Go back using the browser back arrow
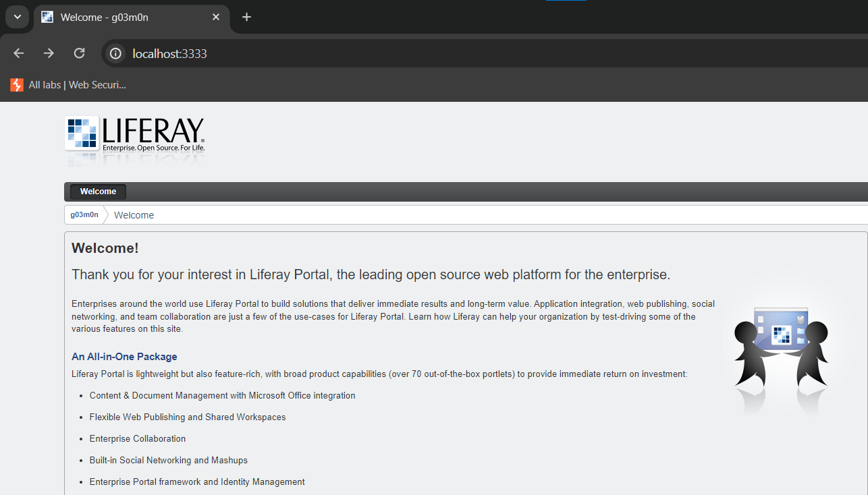 [19, 53]
